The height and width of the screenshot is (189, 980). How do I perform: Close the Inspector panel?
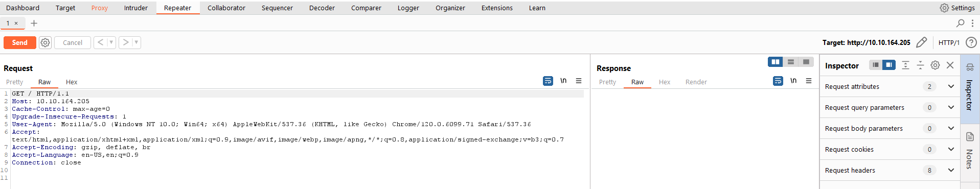click(x=950, y=65)
